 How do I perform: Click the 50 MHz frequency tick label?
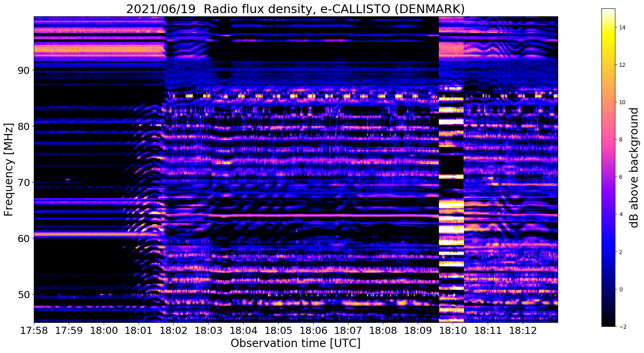pos(24,295)
